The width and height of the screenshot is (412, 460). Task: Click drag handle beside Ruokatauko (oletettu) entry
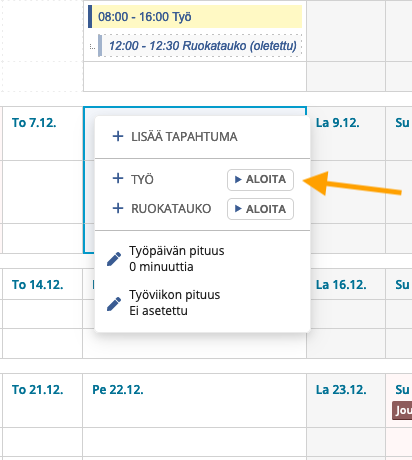tap(92, 47)
